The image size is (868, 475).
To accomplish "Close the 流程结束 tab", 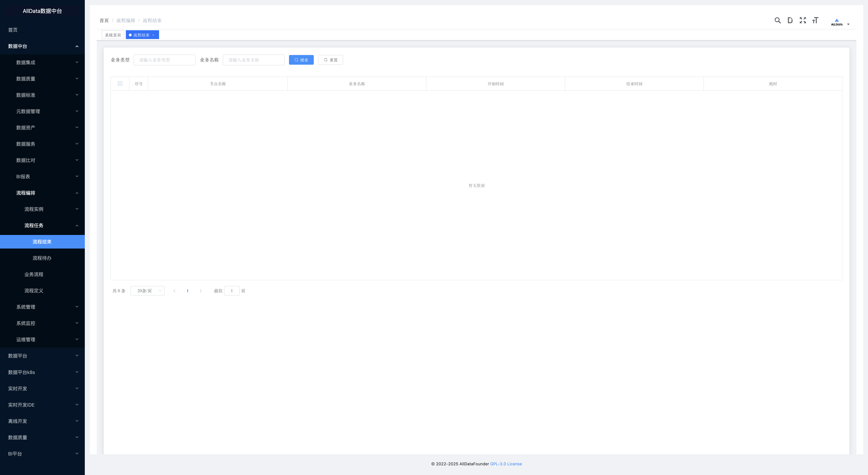I will pos(153,35).
